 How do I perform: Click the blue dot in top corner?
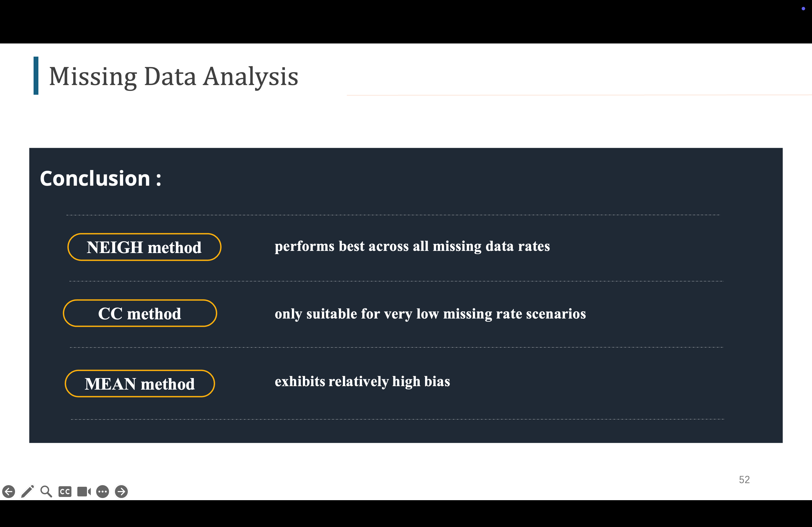coord(803,9)
